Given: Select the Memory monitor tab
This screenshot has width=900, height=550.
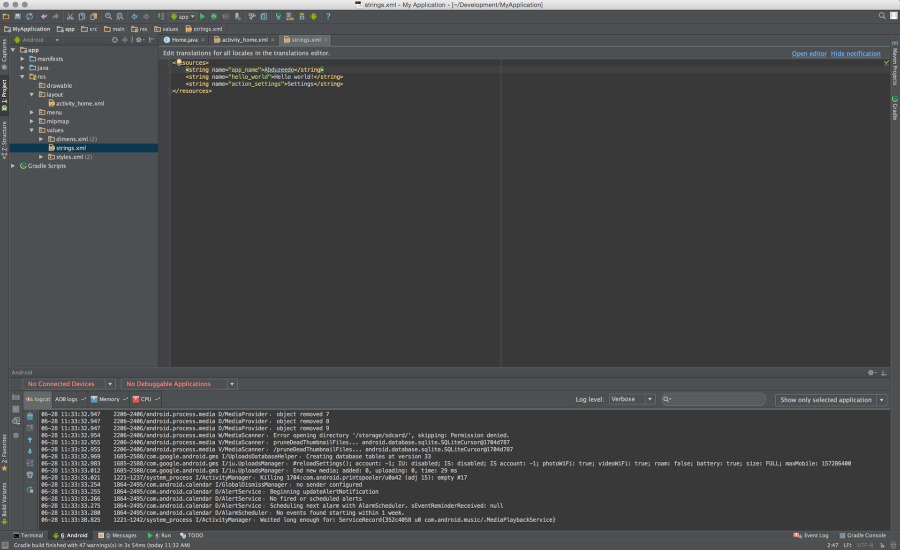Looking at the screenshot, I should [109, 399].
